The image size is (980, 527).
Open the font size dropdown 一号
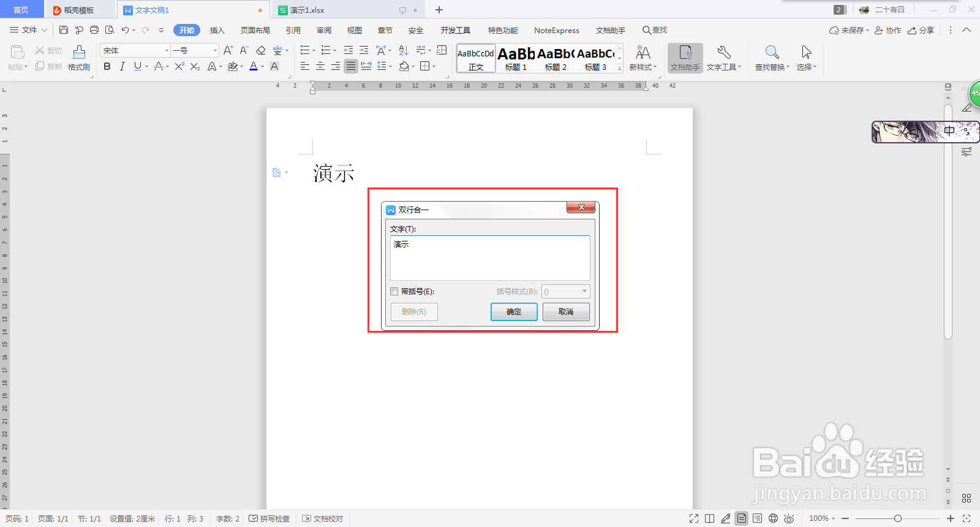(x=215, y=50)
